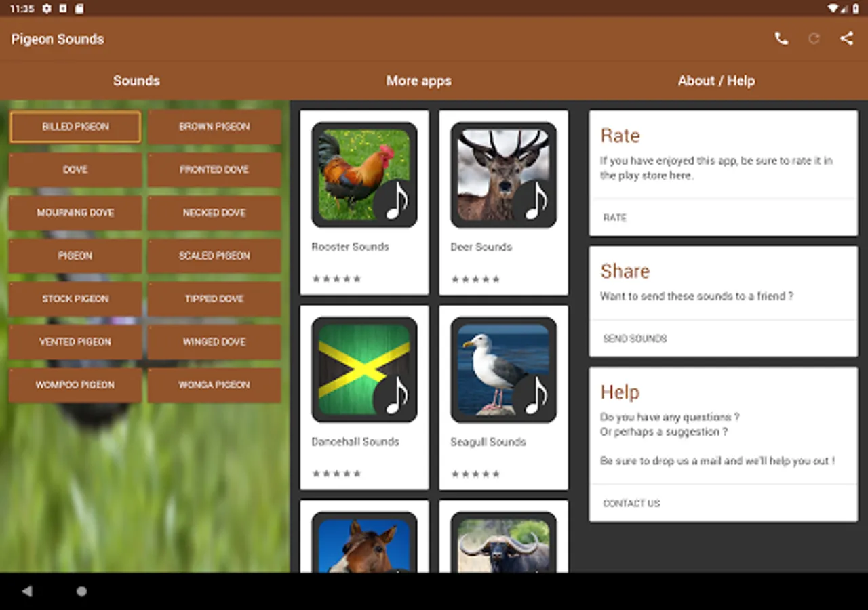
Task: Click the Deer Sounds star rating
Action: coord(476,279)
